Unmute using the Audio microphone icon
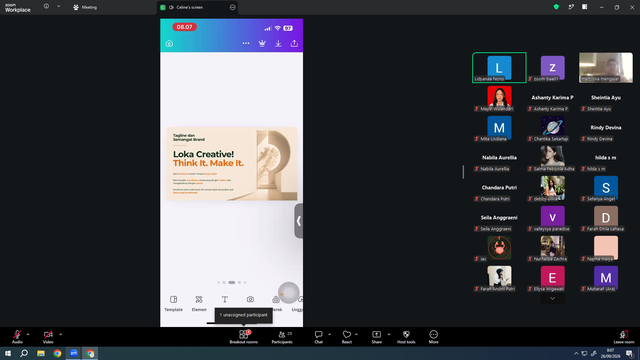640x360 pixels. pyautogui.click(x=17, y=334)
